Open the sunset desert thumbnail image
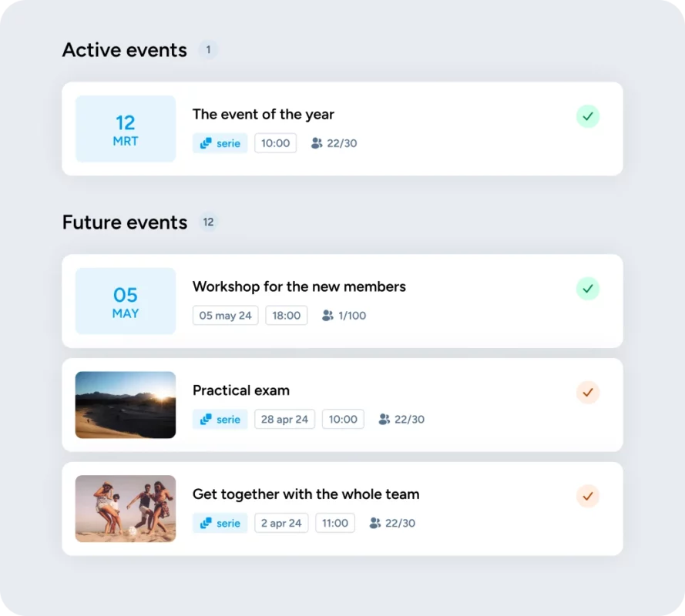 [x=126, y=405]
